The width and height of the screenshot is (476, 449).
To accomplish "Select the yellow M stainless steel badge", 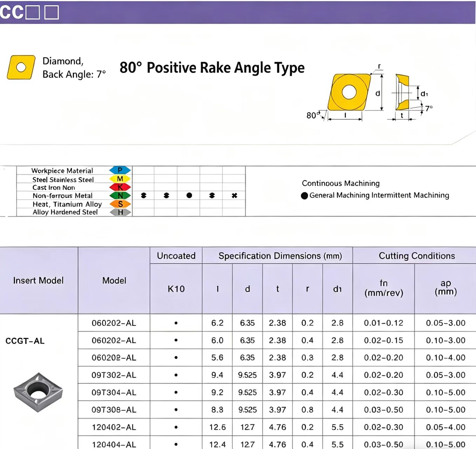I will pos(120,179).
